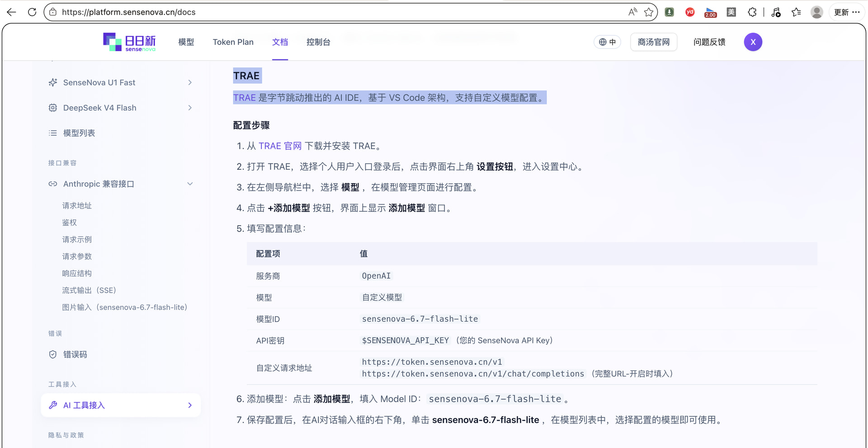Click the chat/completions full URL value

(x=473, y=374)
